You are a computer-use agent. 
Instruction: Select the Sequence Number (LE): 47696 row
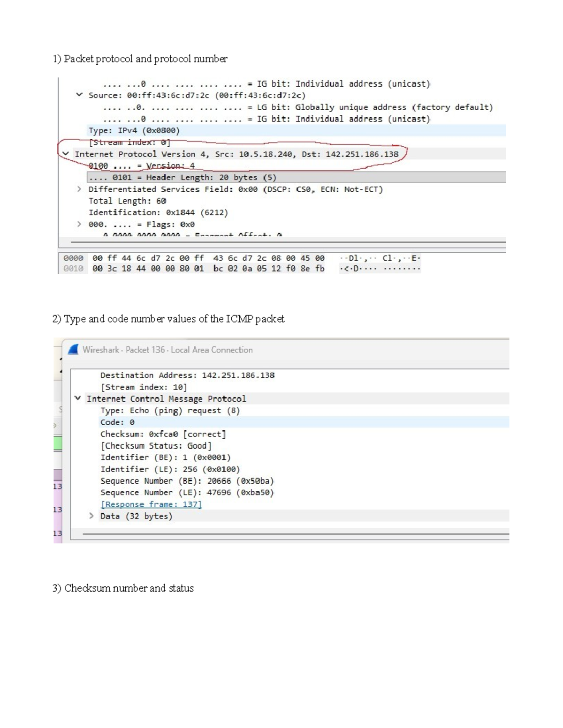point(187,492)
